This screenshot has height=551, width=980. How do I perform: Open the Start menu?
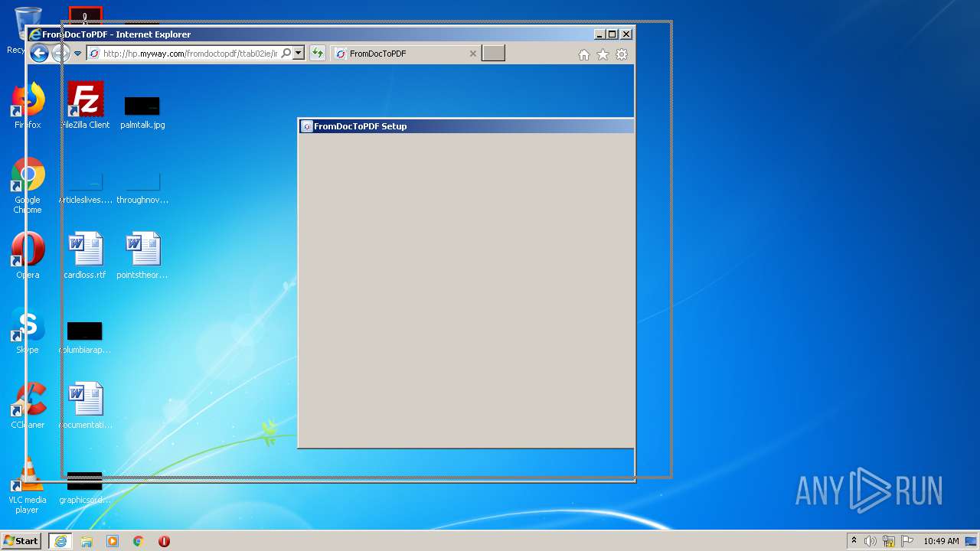click(x=21, y=541)
